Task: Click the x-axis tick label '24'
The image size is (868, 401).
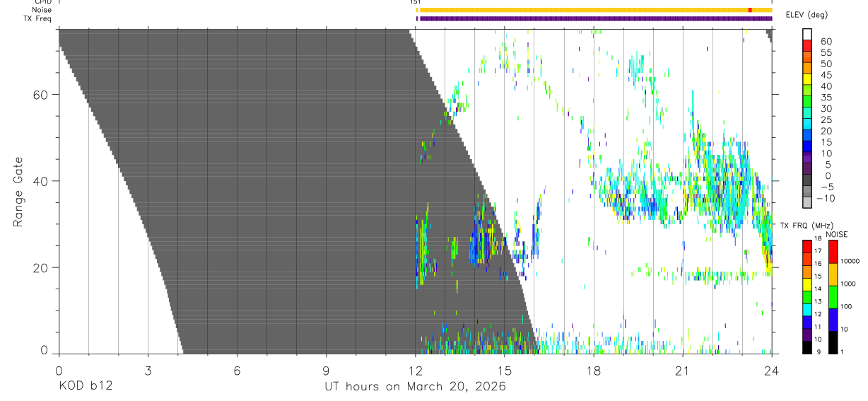Action: [771, 370]
